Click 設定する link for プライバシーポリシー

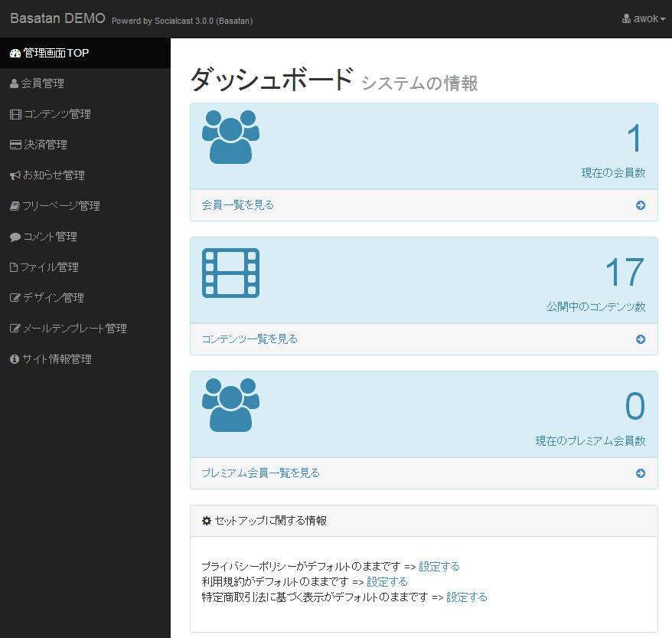[x=439, y=567]
